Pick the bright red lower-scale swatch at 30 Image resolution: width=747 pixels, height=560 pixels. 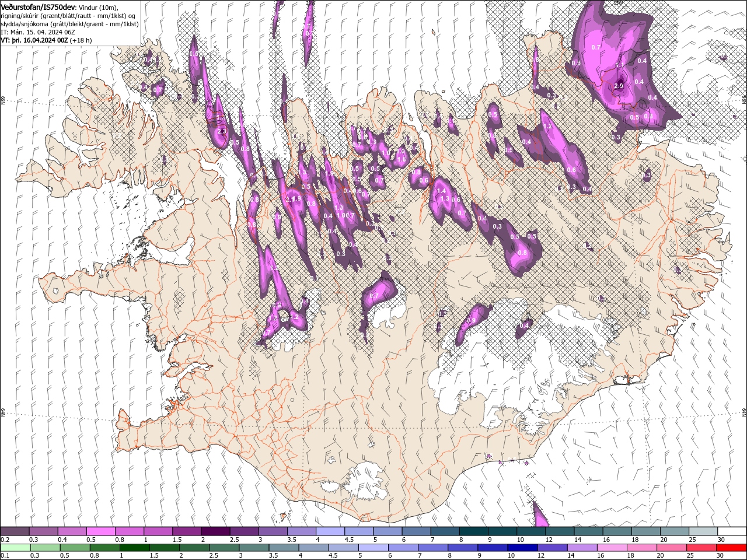(731, 548)
